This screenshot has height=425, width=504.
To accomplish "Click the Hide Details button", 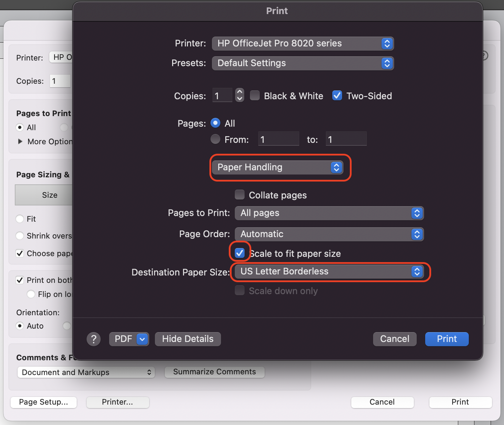I will (188, 339).
